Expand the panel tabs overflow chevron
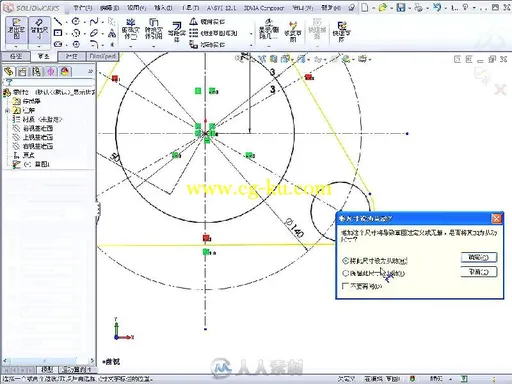The height and width of the screenshot is (384, 512). [90, 71]
